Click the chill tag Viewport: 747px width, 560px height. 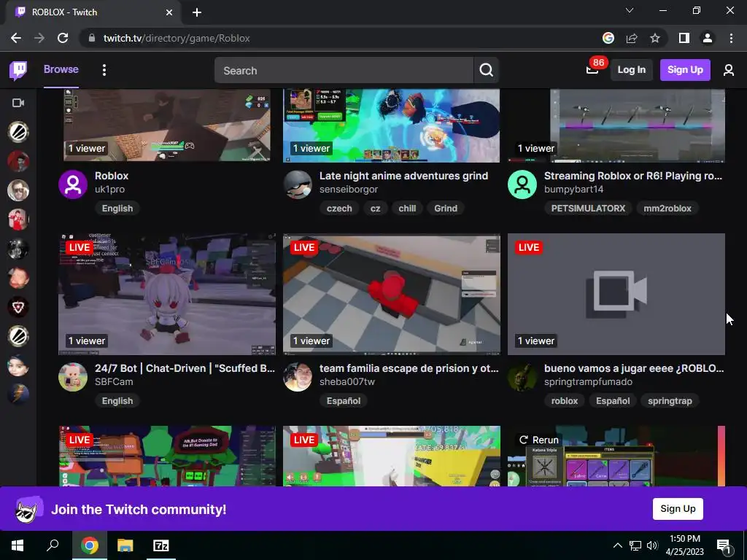coord(407,208)
